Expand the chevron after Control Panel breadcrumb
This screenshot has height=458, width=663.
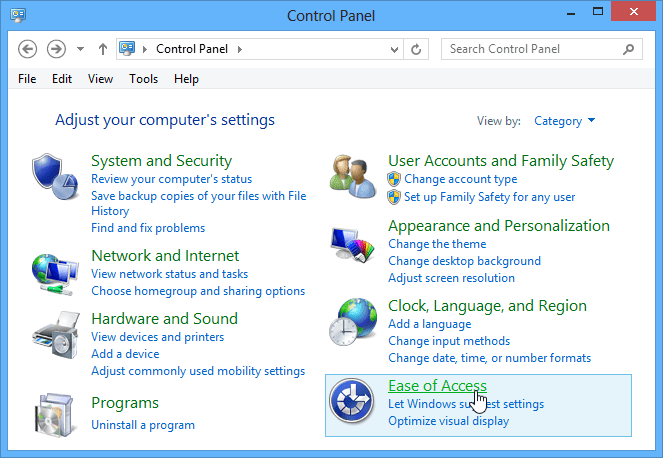(240, 49)
